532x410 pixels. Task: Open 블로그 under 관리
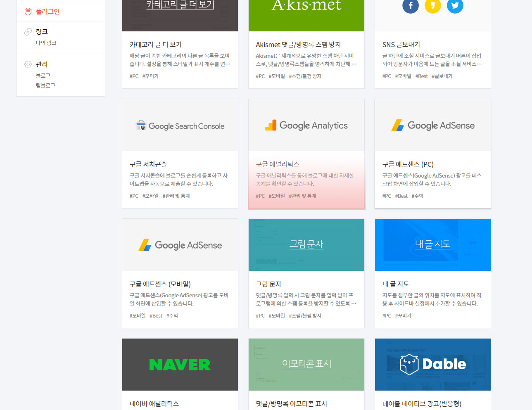43,76
